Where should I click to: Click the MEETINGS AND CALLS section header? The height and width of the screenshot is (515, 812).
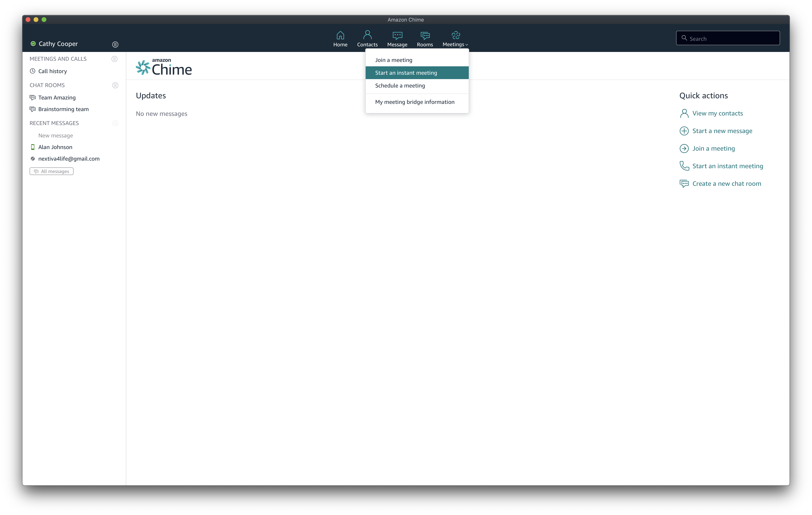pyautogui.click(x=58, y=59)
